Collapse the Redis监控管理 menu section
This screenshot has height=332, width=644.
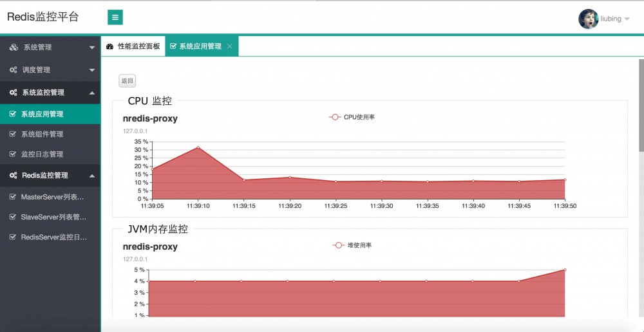pyautogui.click(x=50, y=175)
